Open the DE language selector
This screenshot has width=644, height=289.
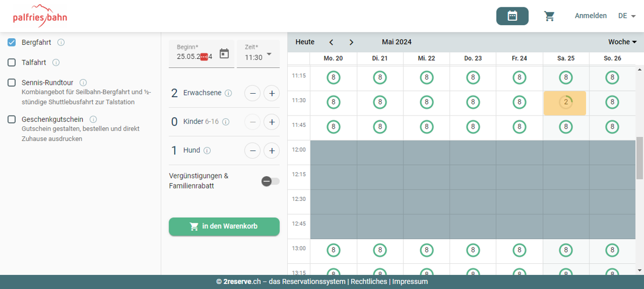pos(627,16)
